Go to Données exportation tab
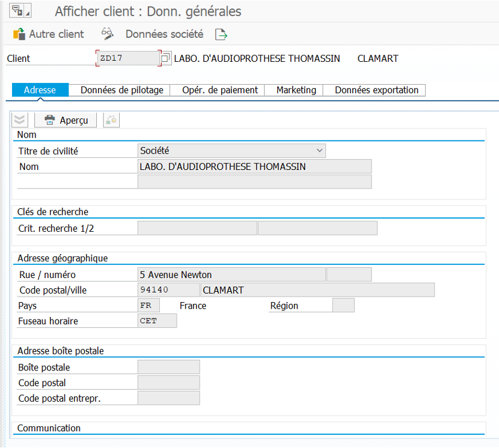The height and width of the screenshot is (448, 499). (x=376, y=90)
